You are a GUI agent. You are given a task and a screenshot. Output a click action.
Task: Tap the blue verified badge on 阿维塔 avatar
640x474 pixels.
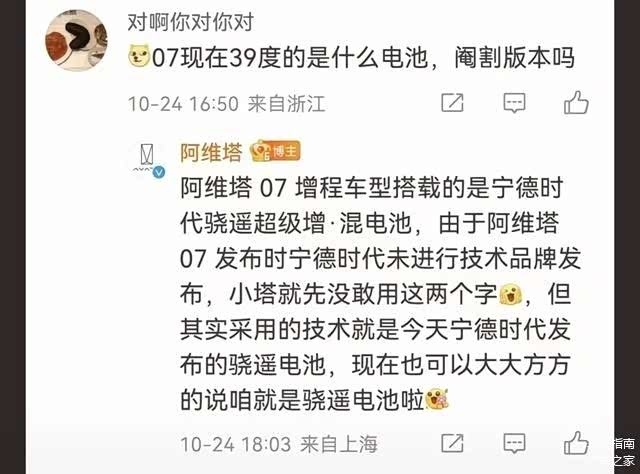point(159,172)
